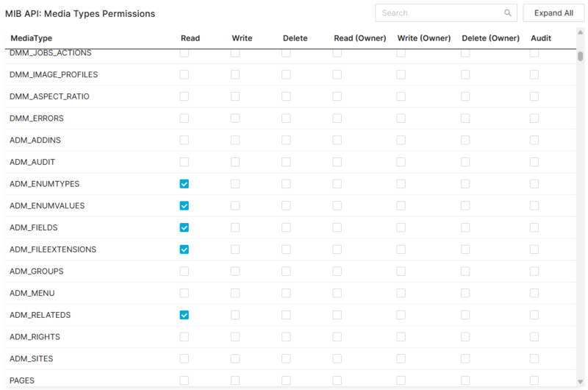The height and width of the screenshot is (390, 588).
Task: Uncheck Read checkbox for ADM_FIELDS
Action: click(x=184, y=227)
